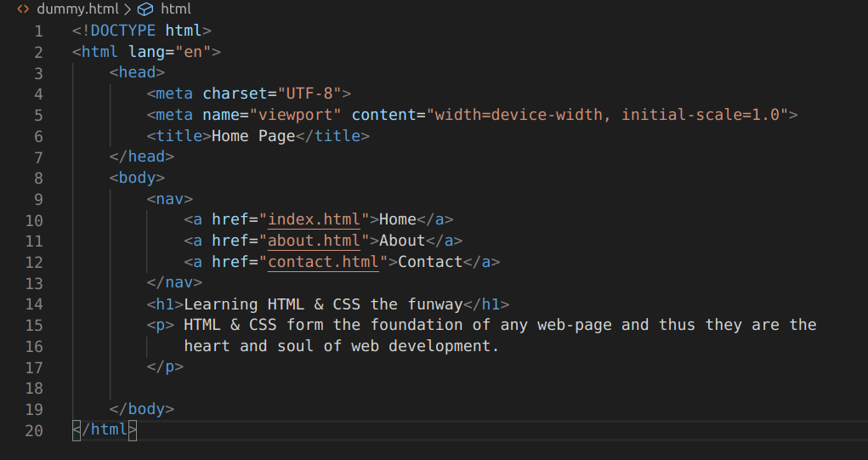Click the "width=device-width, initial-scale=1.0" string

[x=607, y=114]
